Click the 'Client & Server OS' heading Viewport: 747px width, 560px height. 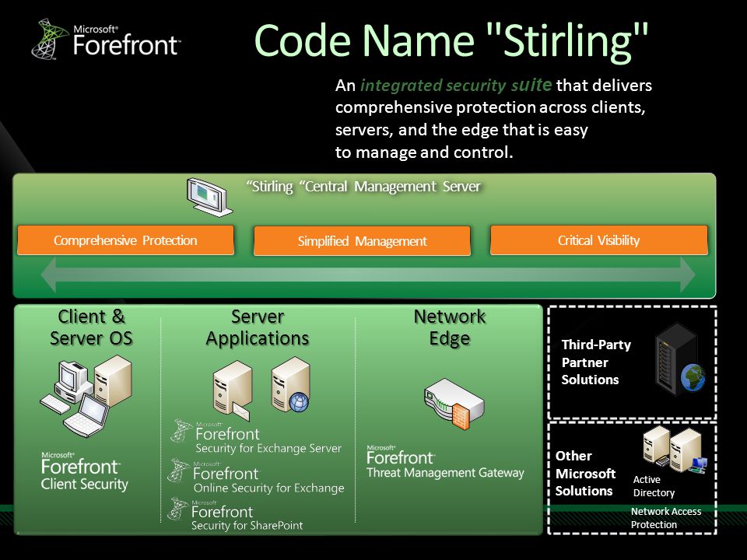tap(91, 327)
